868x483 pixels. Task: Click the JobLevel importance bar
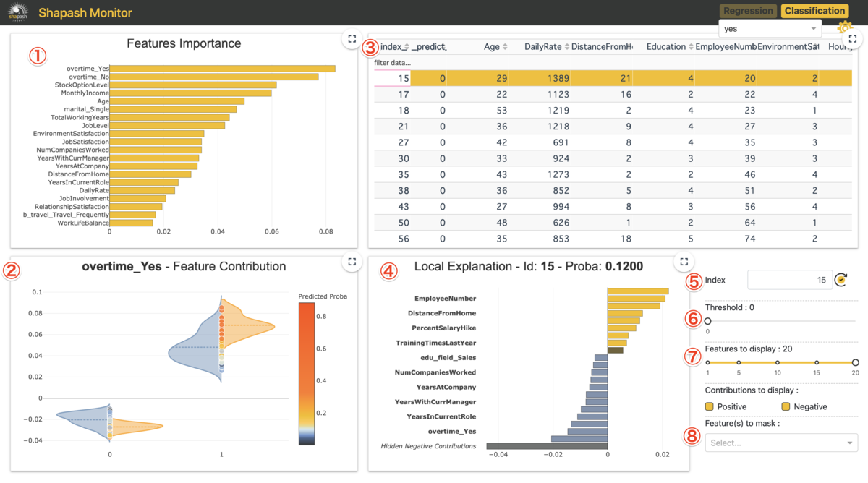167,125
